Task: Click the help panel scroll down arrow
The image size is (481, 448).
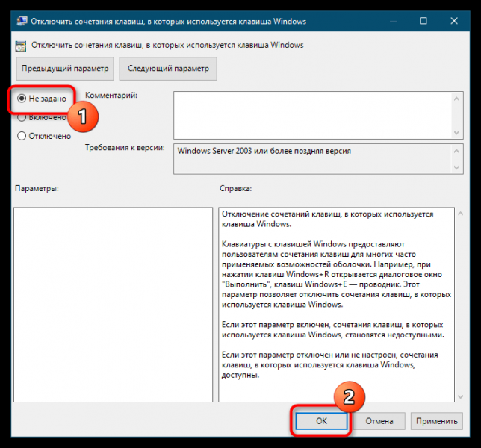Action: [x=460, y=396]
